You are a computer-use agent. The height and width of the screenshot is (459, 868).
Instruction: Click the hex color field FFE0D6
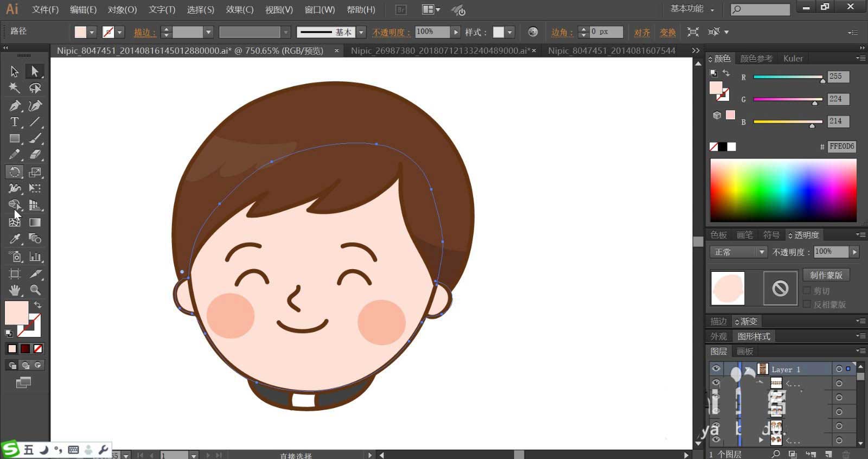point(841,146)
